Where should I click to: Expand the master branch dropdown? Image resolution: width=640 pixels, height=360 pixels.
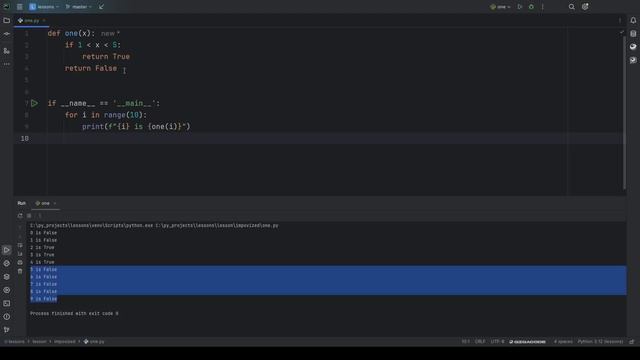pyautogui.click(x=79, y=7)
